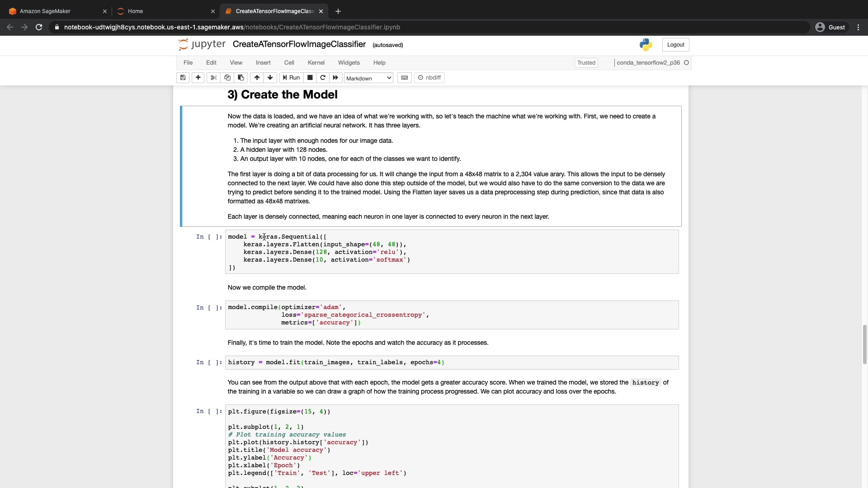Open the cell type Markdown dropdown
The height and width of the screenshot is (488, 868).
click(x=368, y=78)
